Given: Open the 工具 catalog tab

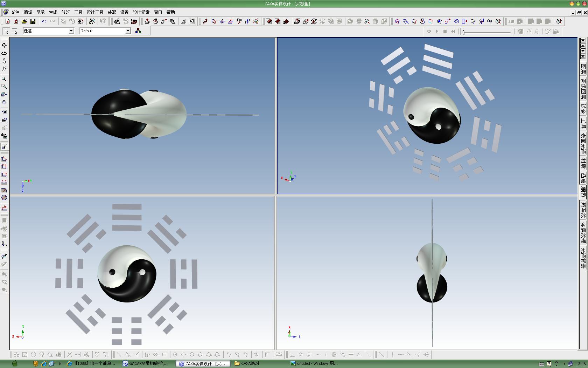Looking at the screenshot, I should click(x=583, y=123).
